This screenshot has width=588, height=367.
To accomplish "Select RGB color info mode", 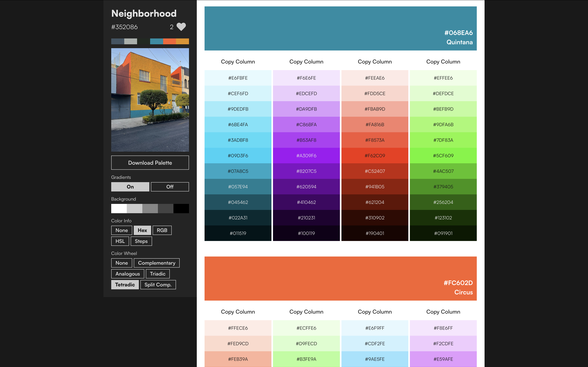I will click(x=162, y=230).
